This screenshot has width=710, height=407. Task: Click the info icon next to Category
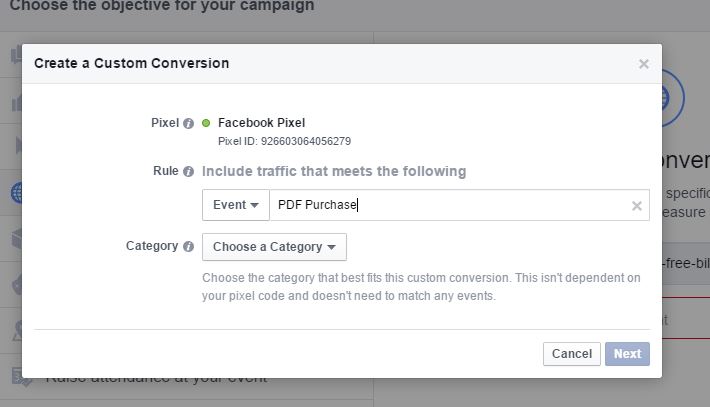[188, 246]
